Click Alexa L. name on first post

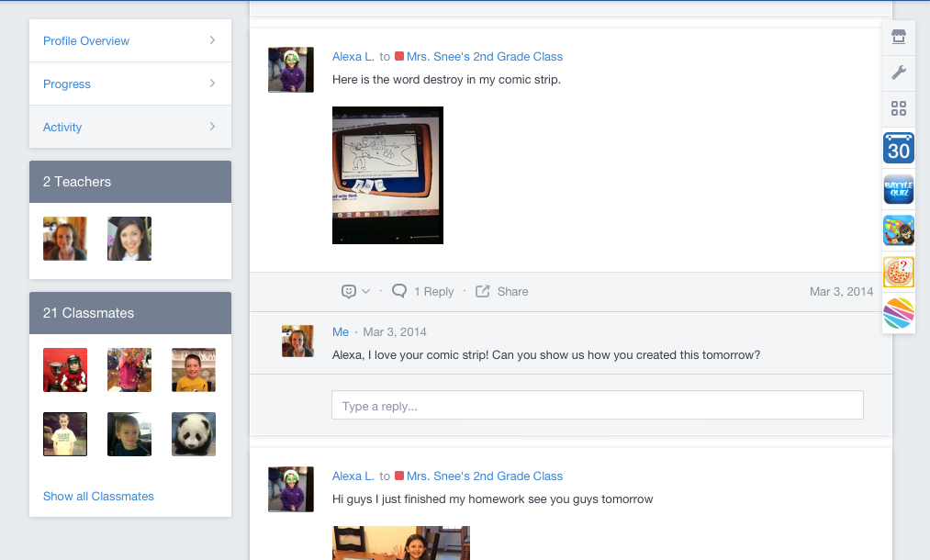(353, 56)
